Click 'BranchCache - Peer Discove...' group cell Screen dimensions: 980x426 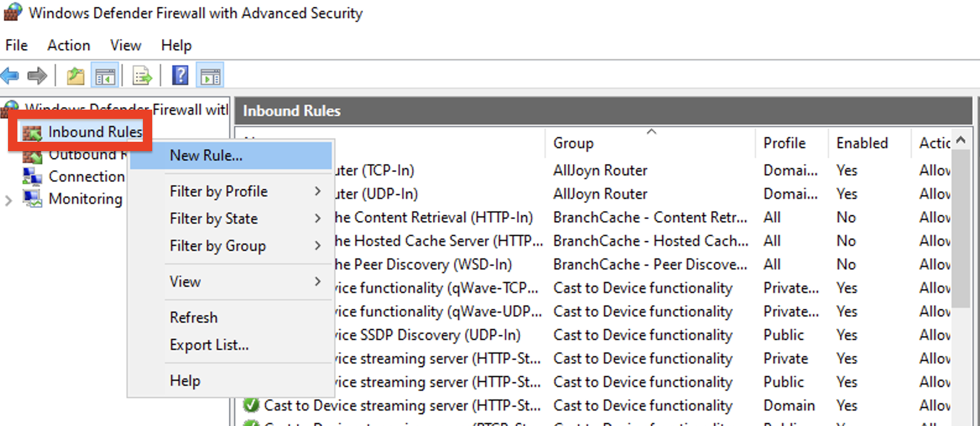(650, 264)
